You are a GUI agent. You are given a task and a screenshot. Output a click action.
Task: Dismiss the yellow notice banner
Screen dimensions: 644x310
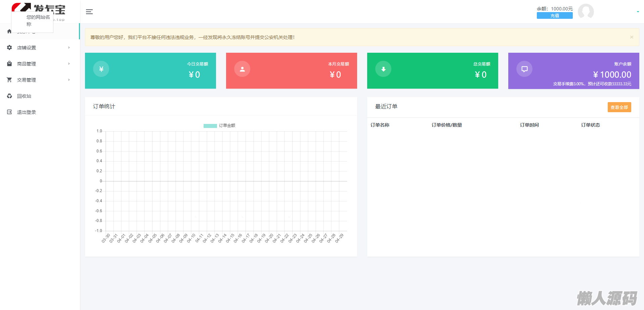pyautogui.click(x=632, y=37)
